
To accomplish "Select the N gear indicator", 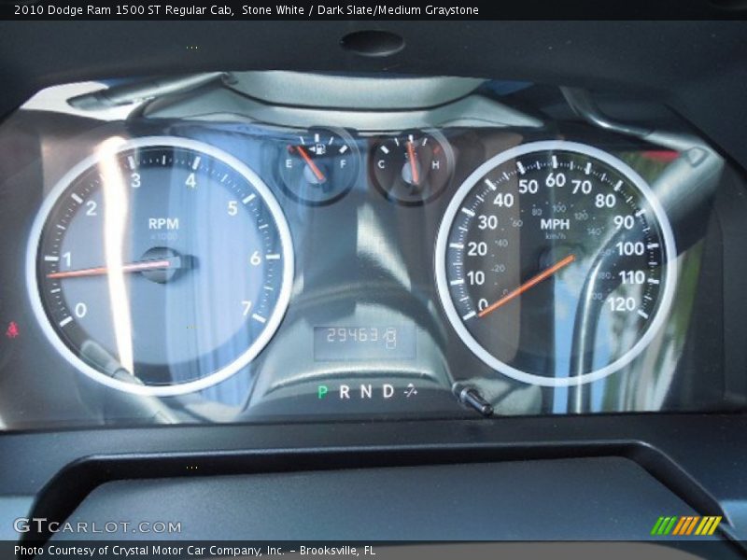I will pos(366,391).
